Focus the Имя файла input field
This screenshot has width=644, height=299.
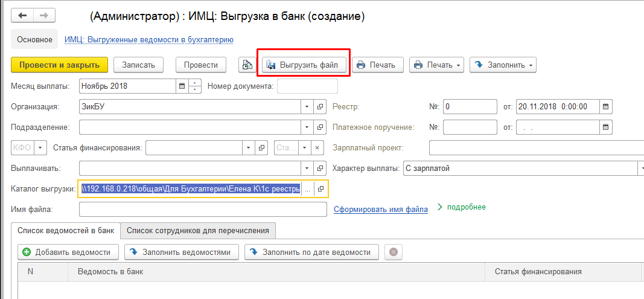click(203, 210)
